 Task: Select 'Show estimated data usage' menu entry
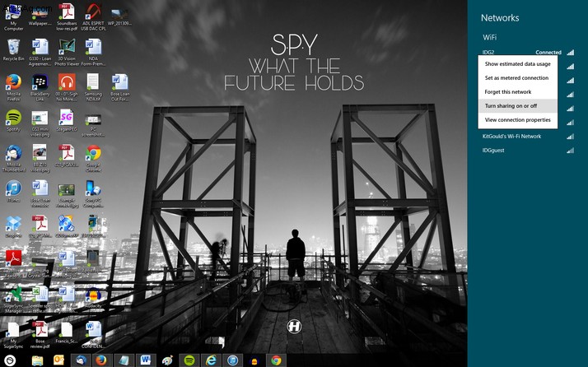coord(517,63)
